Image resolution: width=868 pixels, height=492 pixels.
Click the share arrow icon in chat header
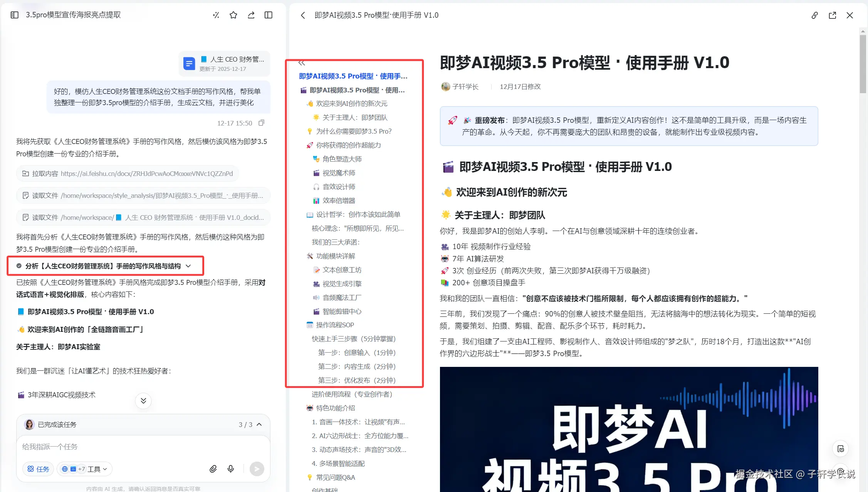(x=251, y=15)
